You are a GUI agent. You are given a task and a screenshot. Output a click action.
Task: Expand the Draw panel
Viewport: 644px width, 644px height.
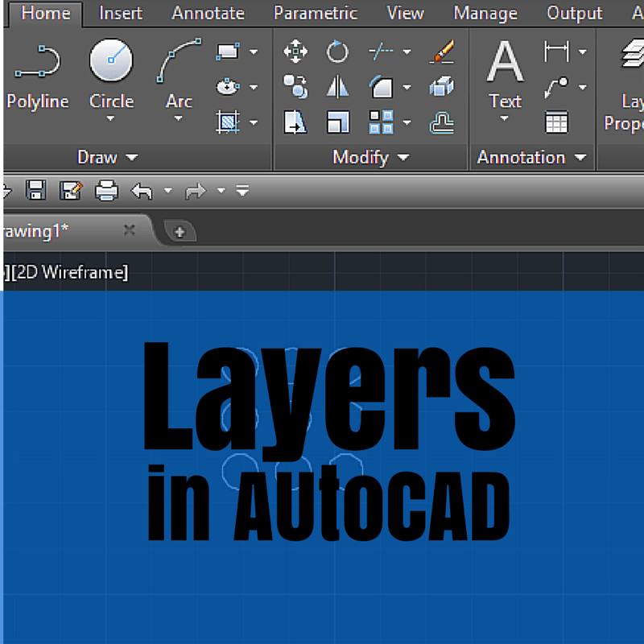pos(108,157)
